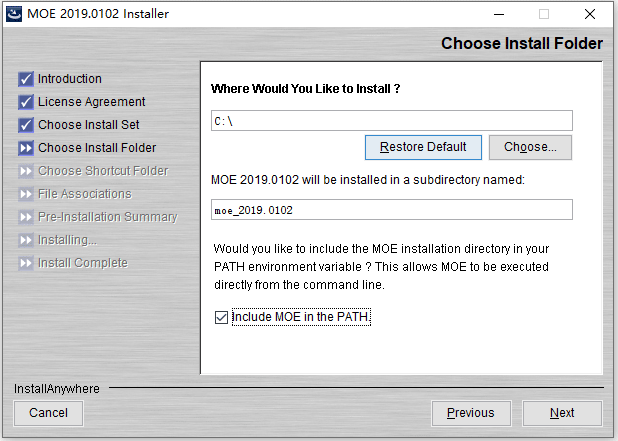This screenshot has width=618, height=441.
Task: Minimize the installer window
Action: [x=497, y=14]
